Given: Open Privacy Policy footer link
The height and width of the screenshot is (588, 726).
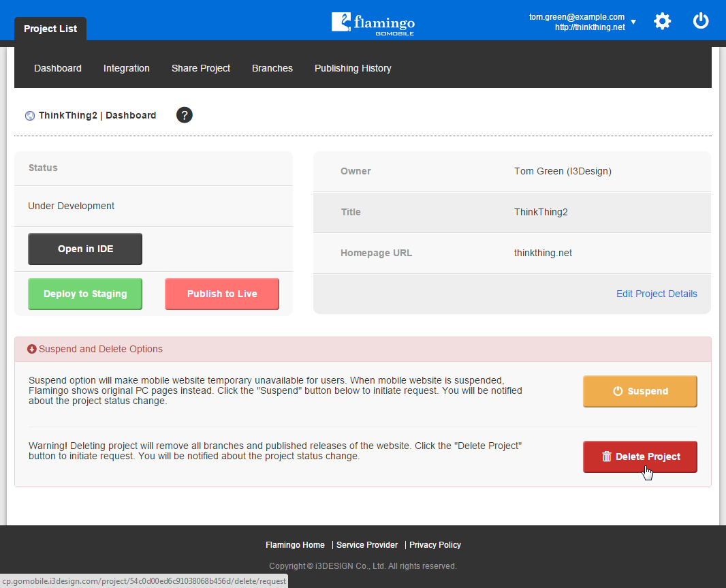Looking at the screenshot, I should pyautogui.click(x=435, y=545).
